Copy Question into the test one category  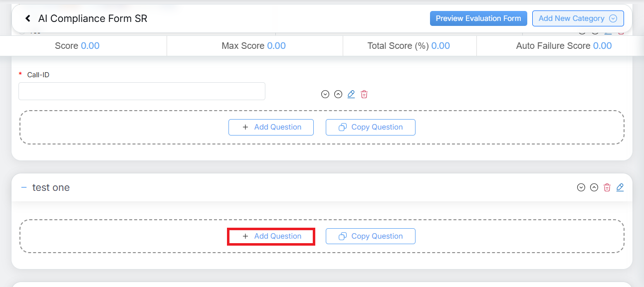(370, 236)
